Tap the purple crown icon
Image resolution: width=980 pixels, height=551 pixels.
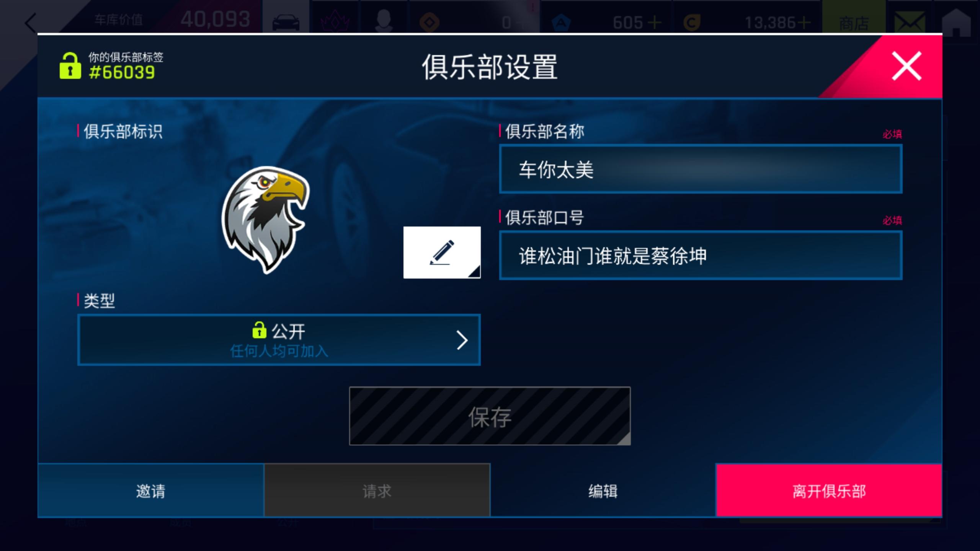335,21
